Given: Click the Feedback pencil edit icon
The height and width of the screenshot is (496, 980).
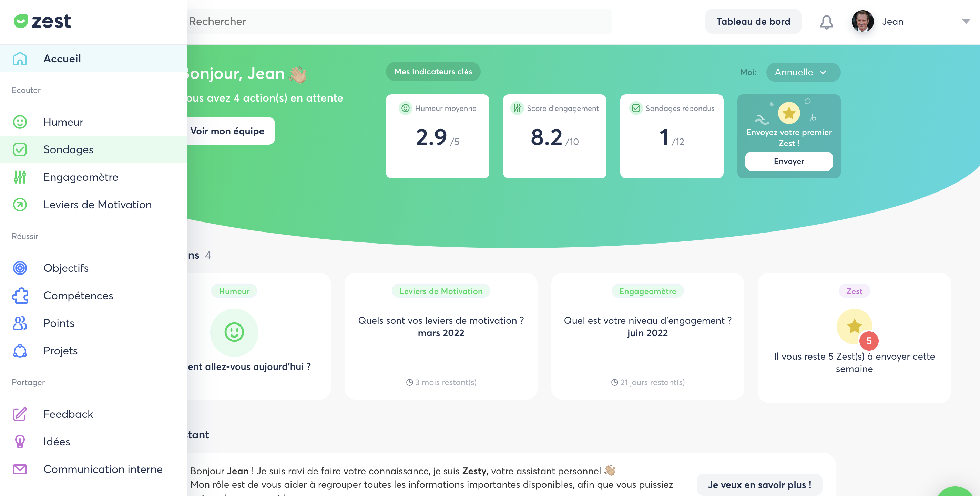Looking at the screenshot, I should click(x=20, y=414).
